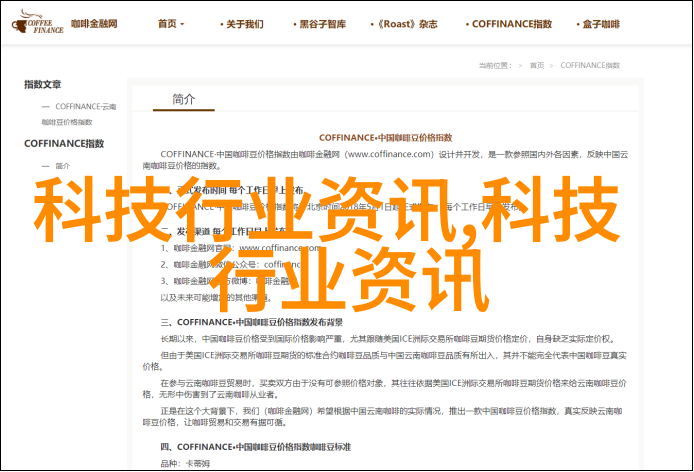694x472 pixels.
Task: Click COFFINANCE指数 in the breadcrumb
Action: [x=590, y=66]
